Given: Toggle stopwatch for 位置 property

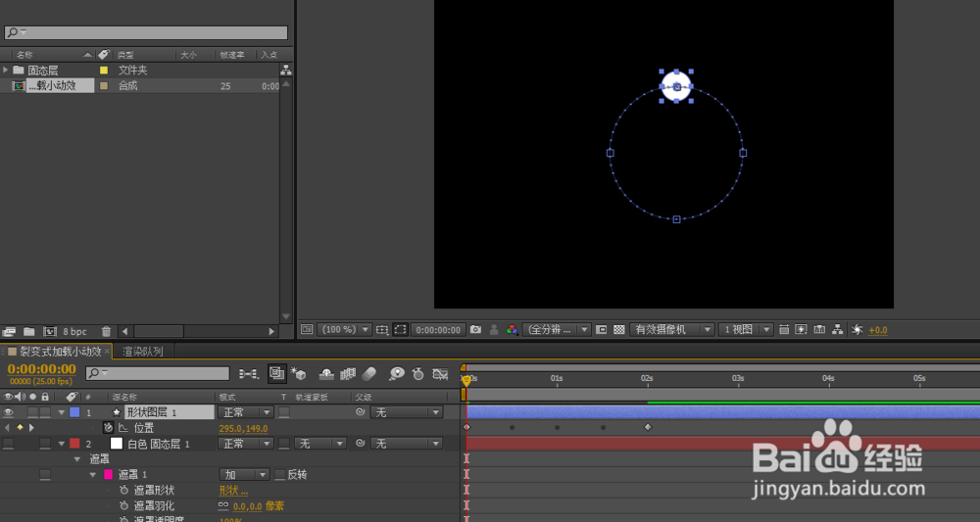Looking at the screenshot, I should tap(108, 428).
